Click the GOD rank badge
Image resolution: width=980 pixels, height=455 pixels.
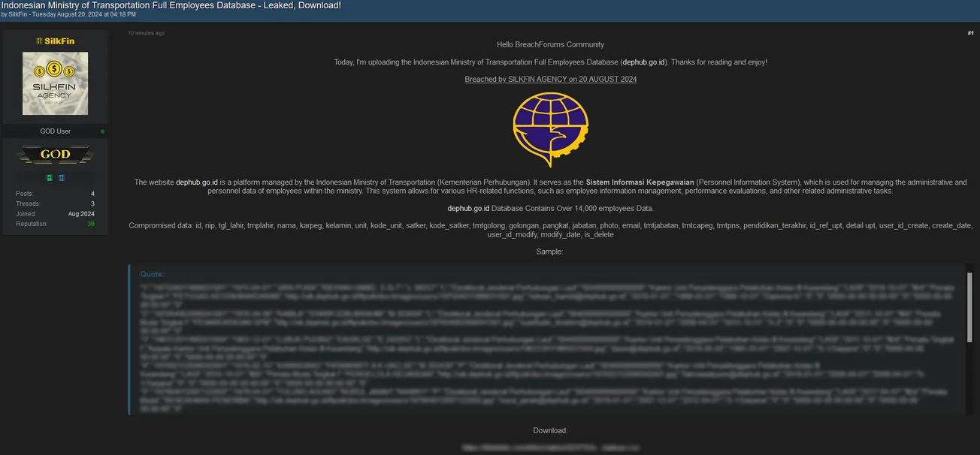click(55, 155)
